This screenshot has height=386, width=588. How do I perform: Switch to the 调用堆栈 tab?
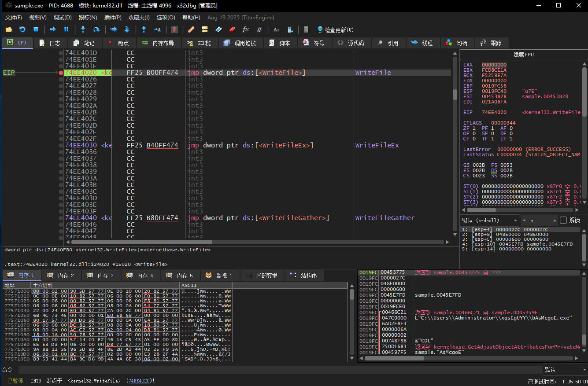tap(240, 43)
